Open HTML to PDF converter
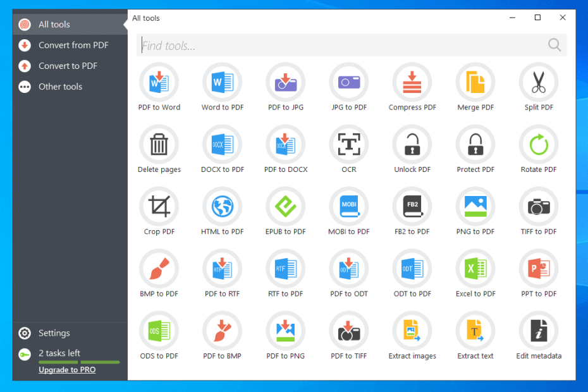 223,207
